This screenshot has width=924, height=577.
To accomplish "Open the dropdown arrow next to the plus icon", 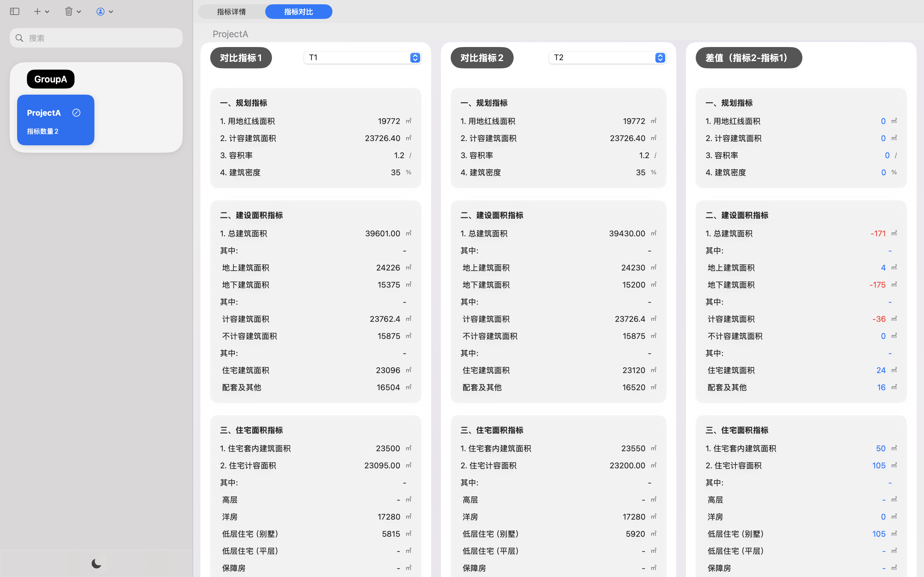I will (47, 12).
